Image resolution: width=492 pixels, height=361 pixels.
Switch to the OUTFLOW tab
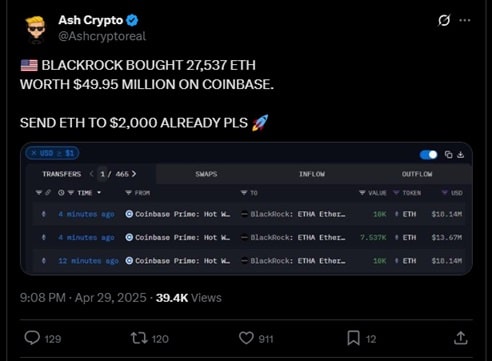(417, 174)
